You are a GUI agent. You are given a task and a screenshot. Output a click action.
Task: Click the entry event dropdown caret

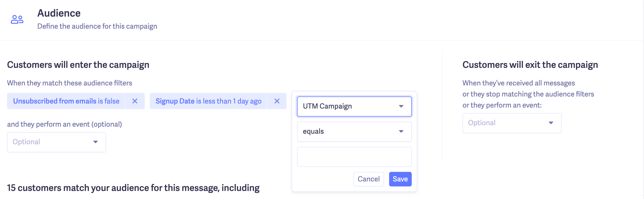(x=96, y=142)
